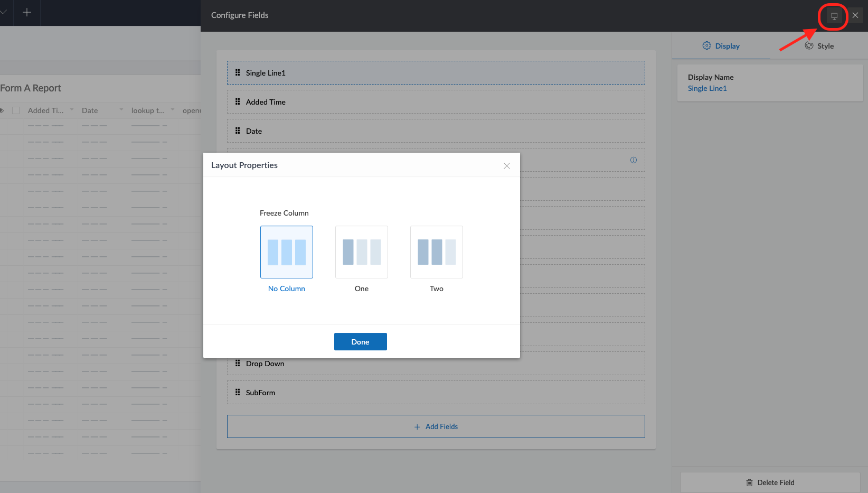Switch to the Display tab
The height and width of the screenshot is (493, 868).
pyautogui.click(x=721, y=46)
